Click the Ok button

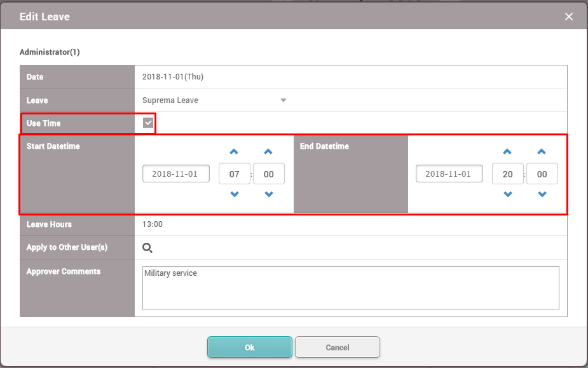[x=250, y=347]
